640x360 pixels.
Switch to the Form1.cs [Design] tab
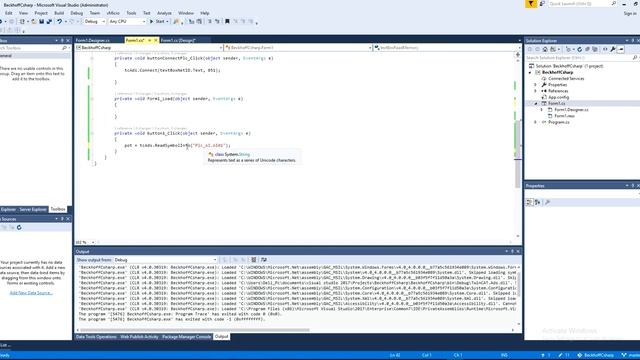click(x=178, y=40)
